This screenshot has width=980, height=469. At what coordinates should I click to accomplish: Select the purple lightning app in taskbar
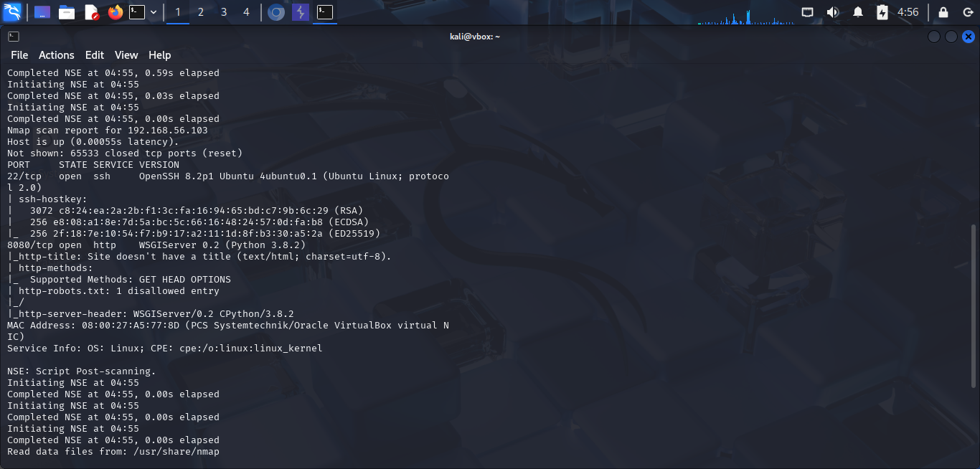coord(300,11)
